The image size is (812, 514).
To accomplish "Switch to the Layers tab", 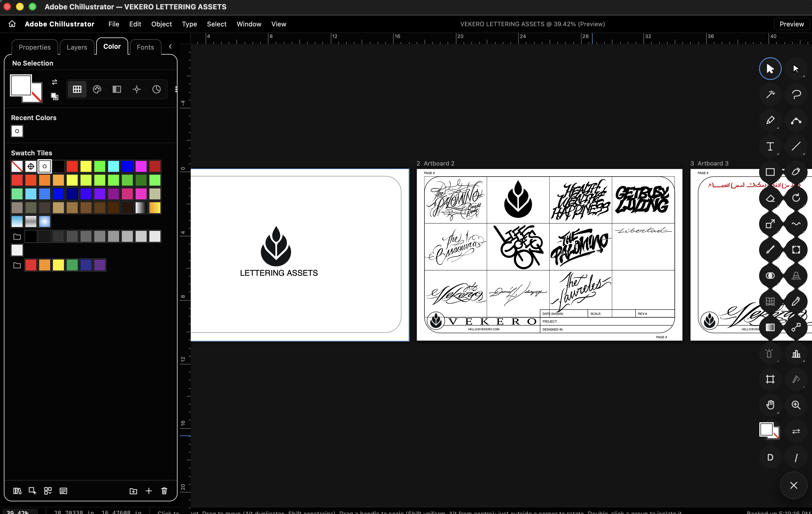I will pos(77,47).
